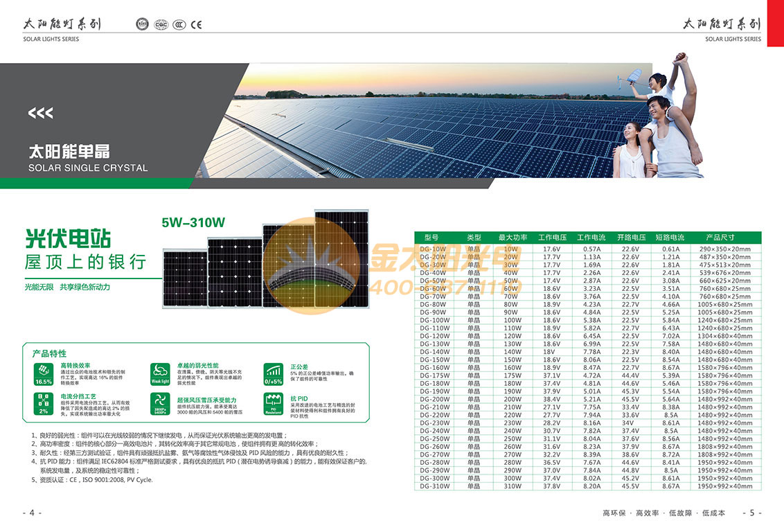784x532 pixels.
Task: Click the tallest solar panel image
Action: 341,258
